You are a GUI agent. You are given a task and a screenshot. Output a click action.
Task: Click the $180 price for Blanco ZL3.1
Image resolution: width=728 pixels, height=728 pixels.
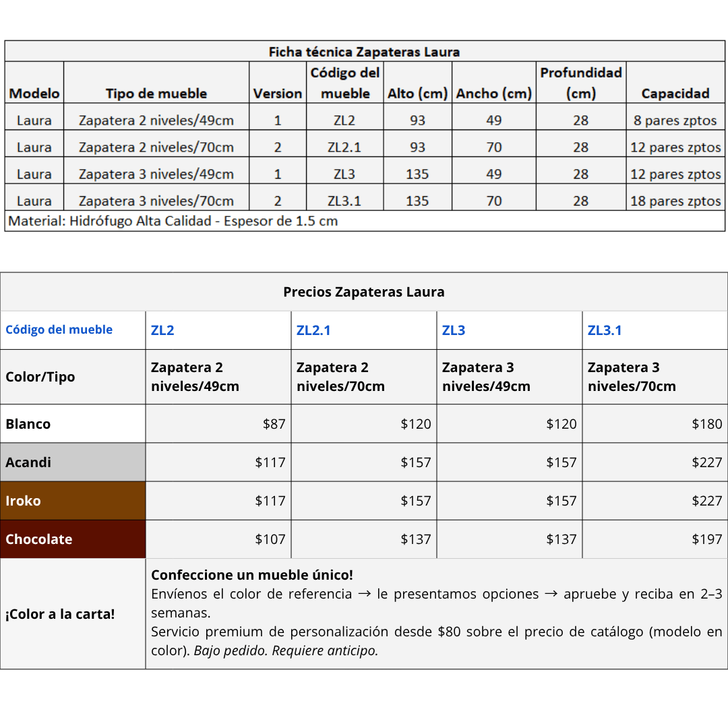[x=706, y=424]
